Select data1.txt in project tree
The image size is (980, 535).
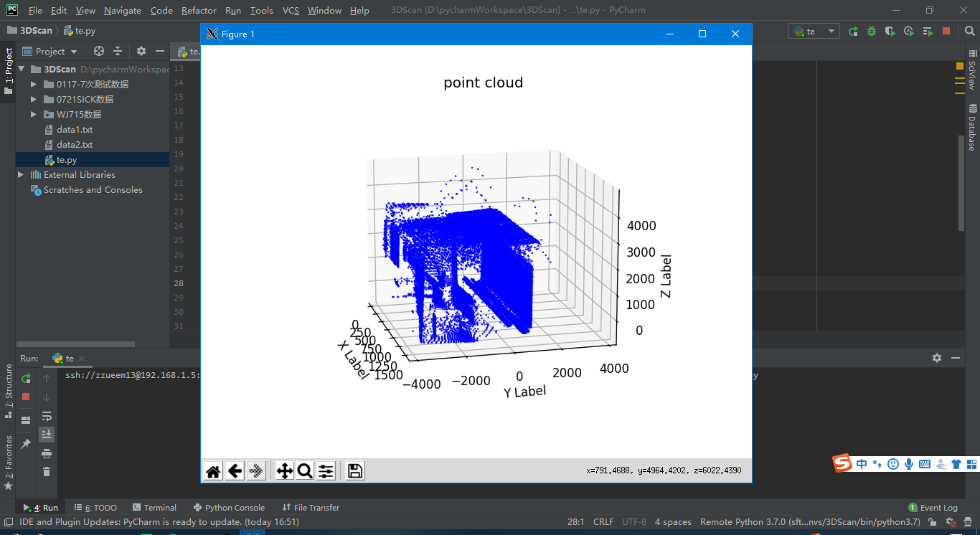point(75,130)
